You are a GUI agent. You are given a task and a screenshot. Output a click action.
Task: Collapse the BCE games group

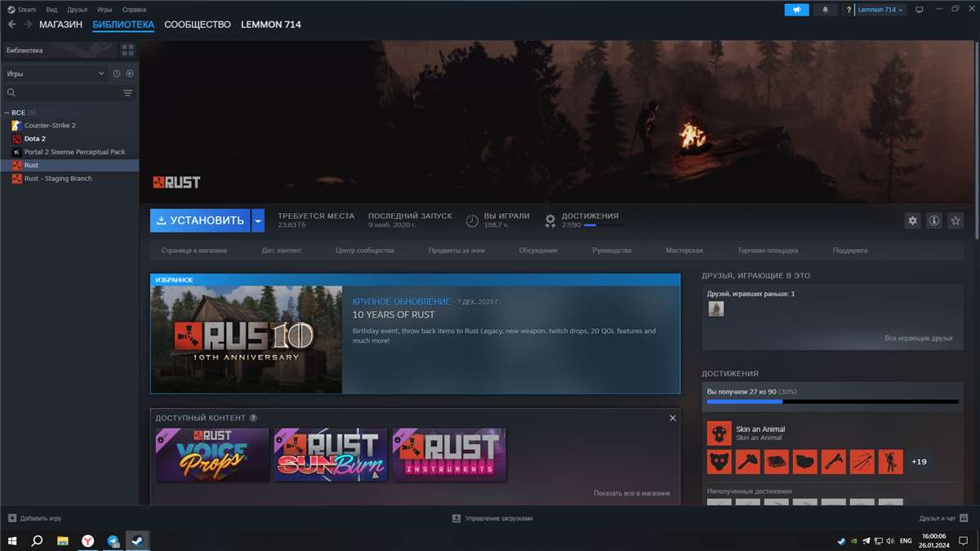(7, 112)
